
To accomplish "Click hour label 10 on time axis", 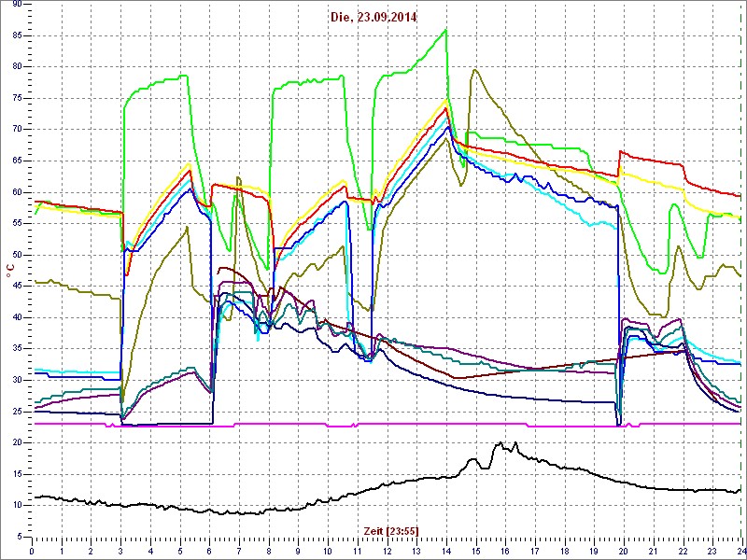I will pyautogui.click(x=328, y=552).
